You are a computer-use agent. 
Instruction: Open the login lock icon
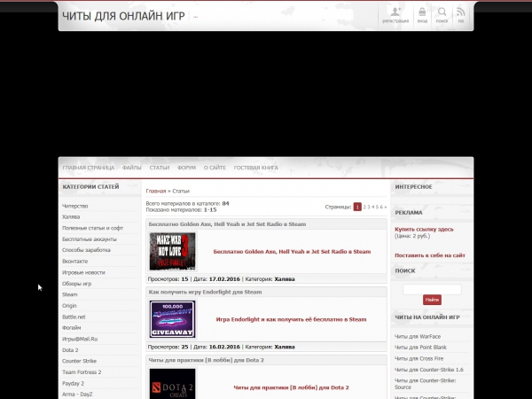[422, 15]
